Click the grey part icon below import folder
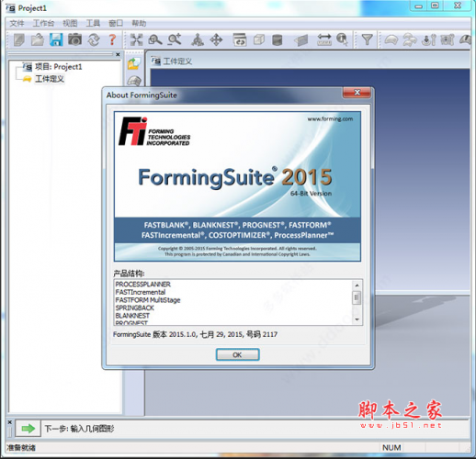 pyautogui.click(x=134, y=81)
